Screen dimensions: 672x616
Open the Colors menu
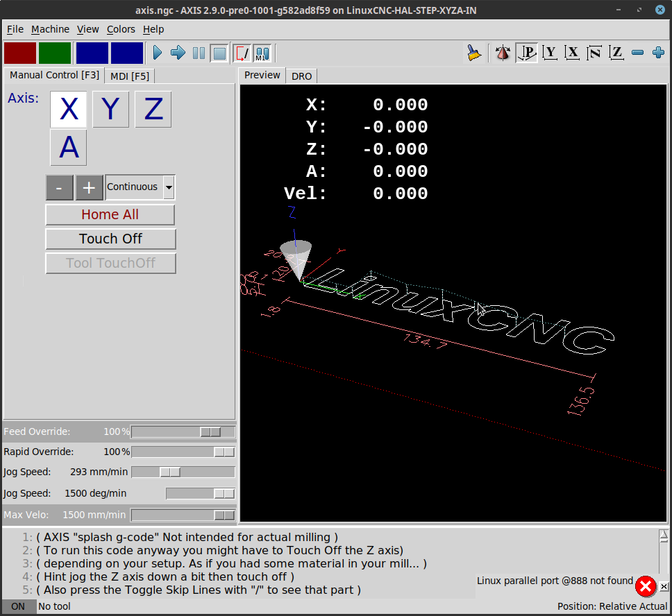click(121, 29)
